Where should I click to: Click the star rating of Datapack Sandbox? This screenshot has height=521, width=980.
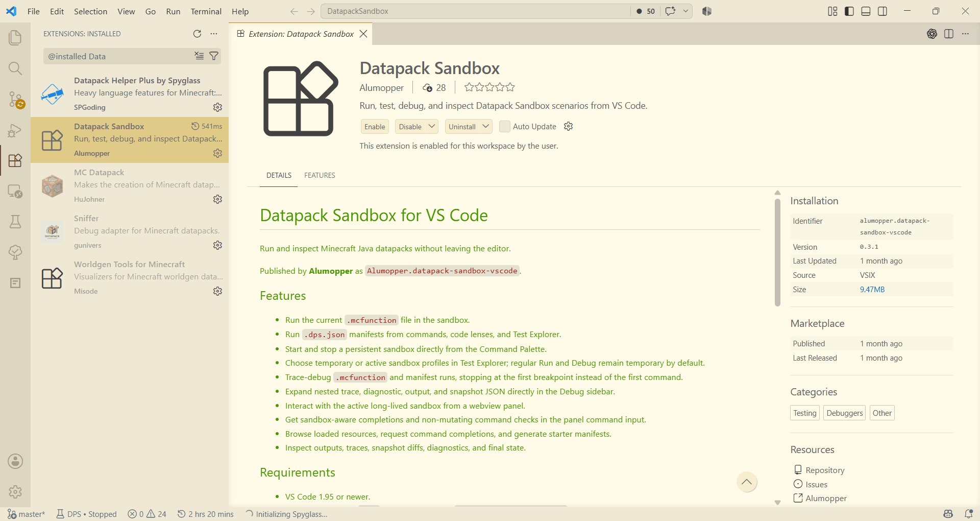[489, 87]
